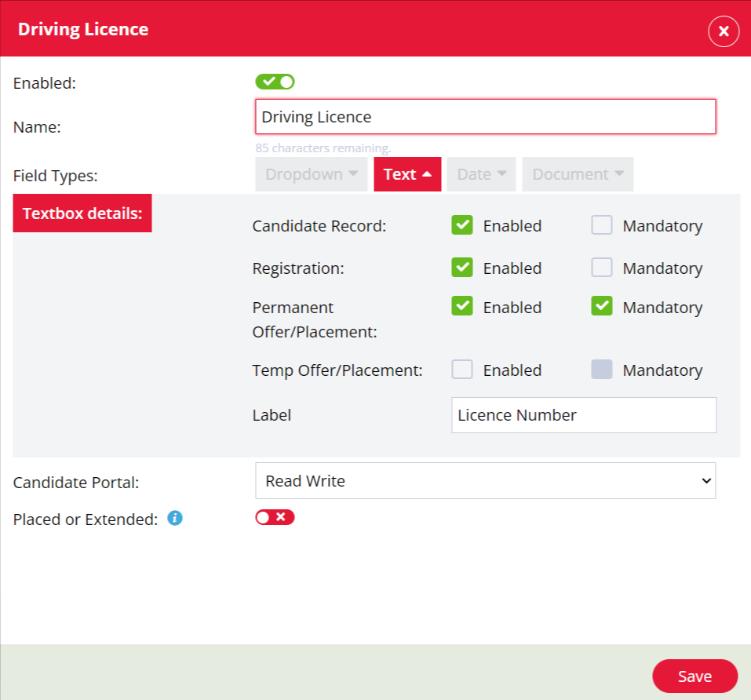Collapse the Text field type
751x700 pixels.
(407, 174)
